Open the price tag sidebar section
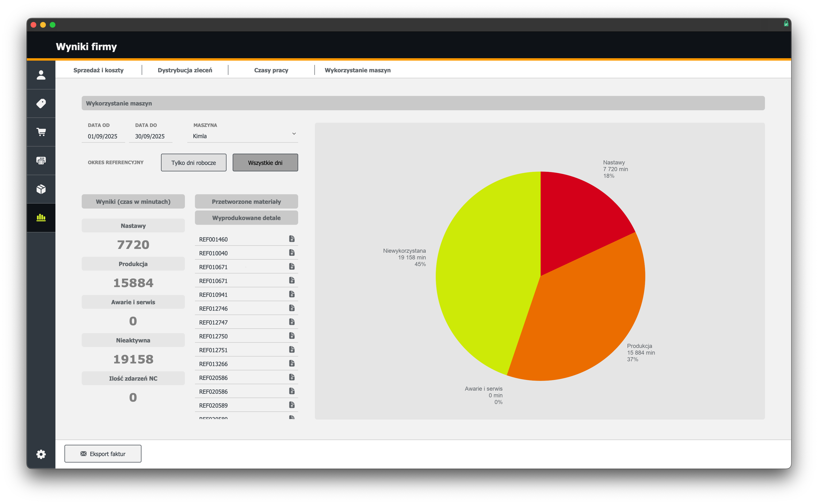818x504 pixels. pyautogui.click(x=41, y=104)
